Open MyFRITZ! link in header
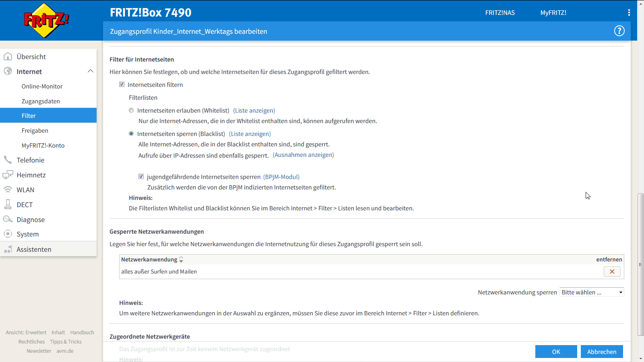Viewport: 644px width, 362px height. 553,13
